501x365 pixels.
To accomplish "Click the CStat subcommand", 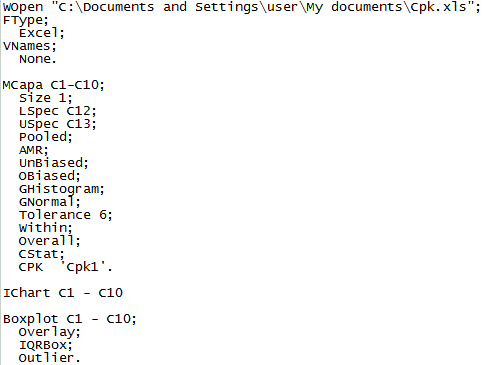I will pos(42,254).
